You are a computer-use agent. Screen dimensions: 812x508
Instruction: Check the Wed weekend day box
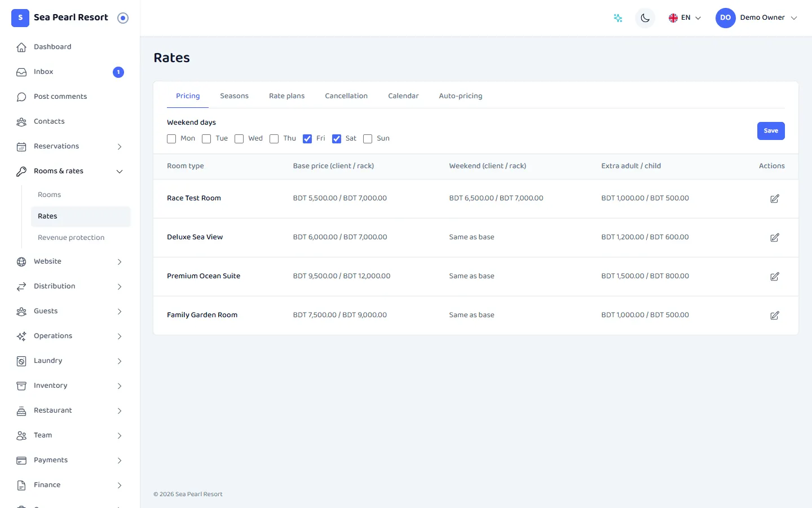click(x=239, y=139)
